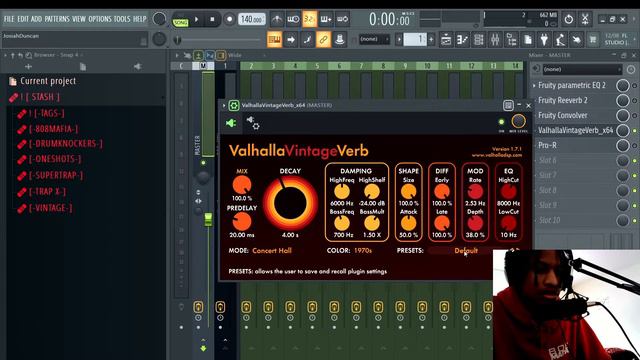Open the Channel rack view icon
Screen dimensions: 640x360
478,40
